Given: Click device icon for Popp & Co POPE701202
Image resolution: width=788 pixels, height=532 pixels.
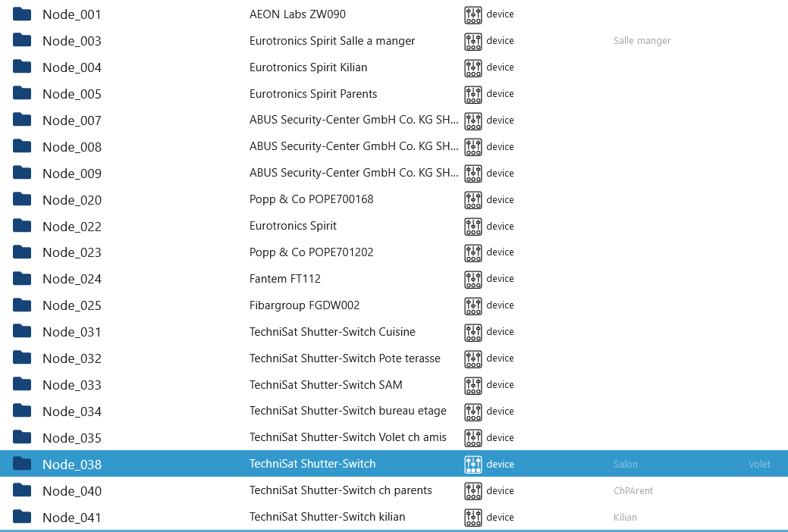Looking at the screenshot, I should pyautogui.click(x=473, y=252).
